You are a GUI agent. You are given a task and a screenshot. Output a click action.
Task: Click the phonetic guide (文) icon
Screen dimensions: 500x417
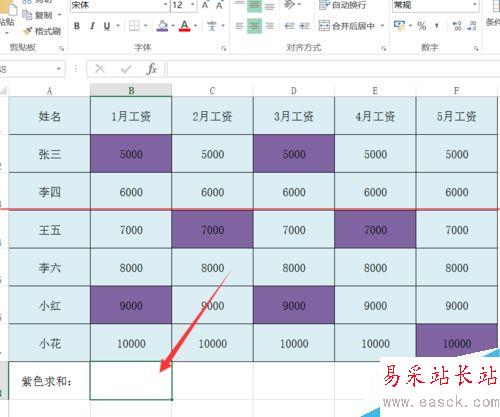212,26
